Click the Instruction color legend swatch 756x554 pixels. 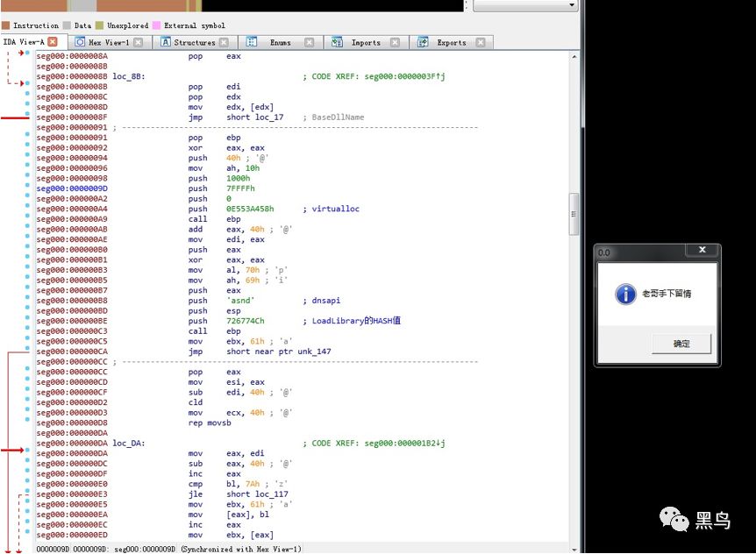(x=5, y=25)
